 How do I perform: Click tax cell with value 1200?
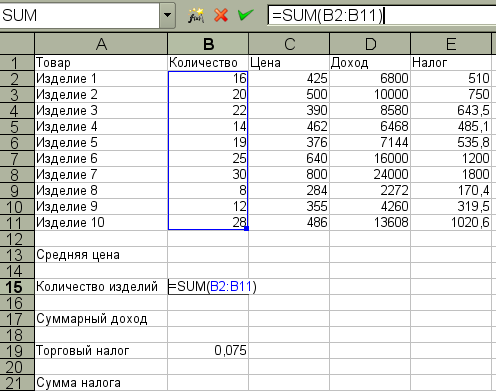click(x=451, y=159)
